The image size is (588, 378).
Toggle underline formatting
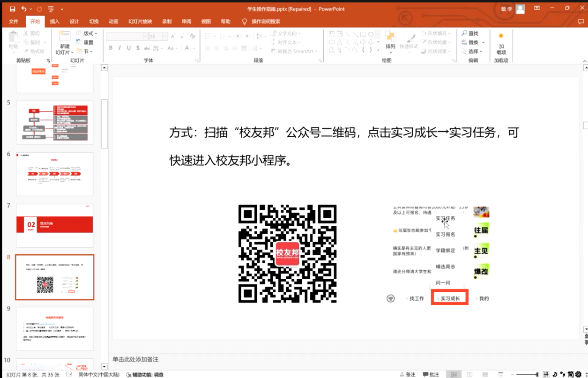pyautogui.click(x=129, y=48)
